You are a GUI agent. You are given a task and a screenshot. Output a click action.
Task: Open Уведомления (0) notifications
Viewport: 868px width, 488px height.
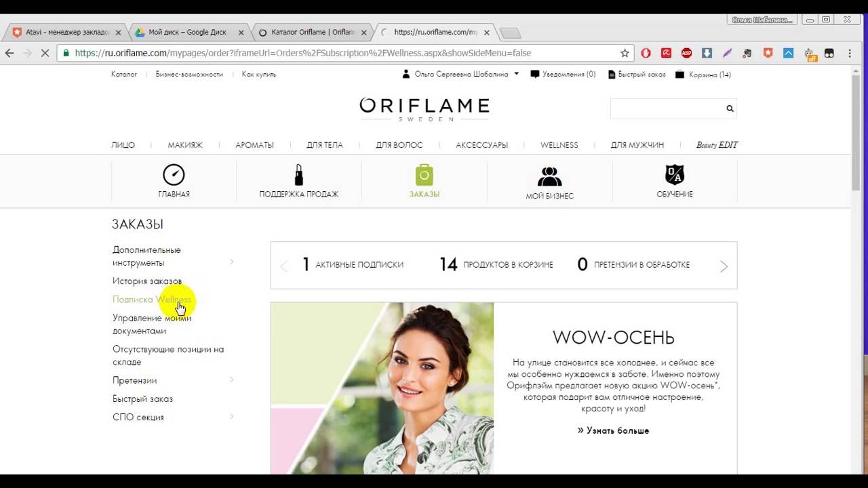point(563,75)
